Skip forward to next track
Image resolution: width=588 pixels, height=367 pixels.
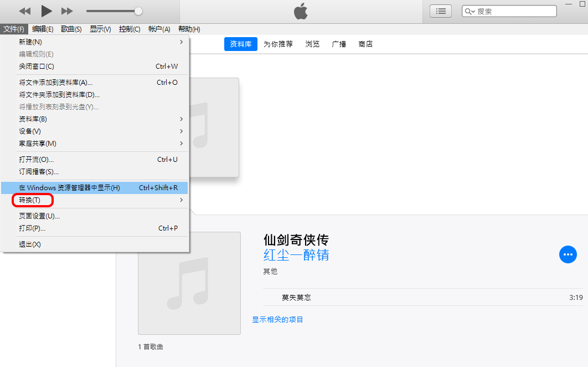tap(67, 11)
